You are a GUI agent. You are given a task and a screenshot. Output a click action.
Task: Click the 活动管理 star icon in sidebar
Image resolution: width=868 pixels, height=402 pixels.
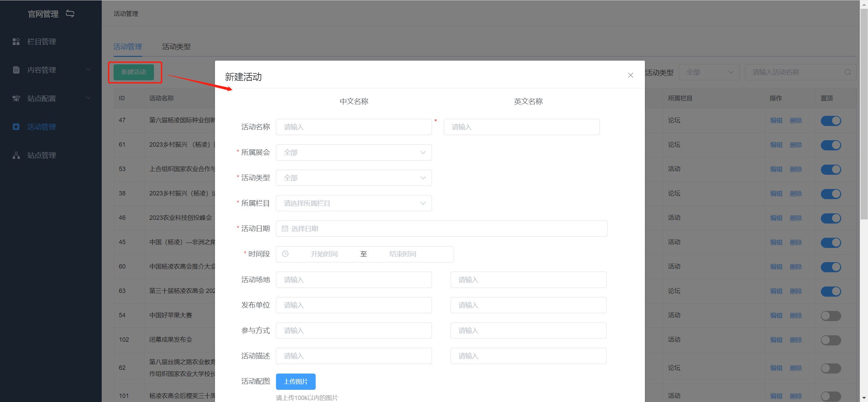tap(16, 127)
